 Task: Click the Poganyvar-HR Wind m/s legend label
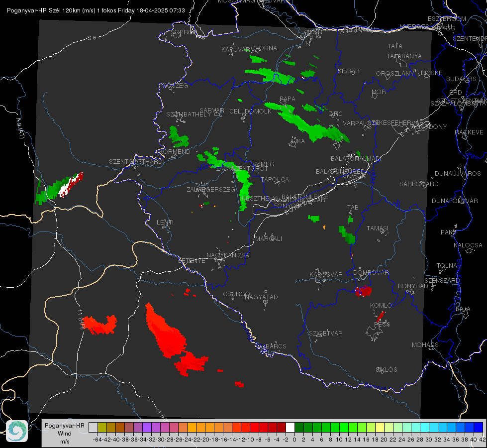(65, 433)
